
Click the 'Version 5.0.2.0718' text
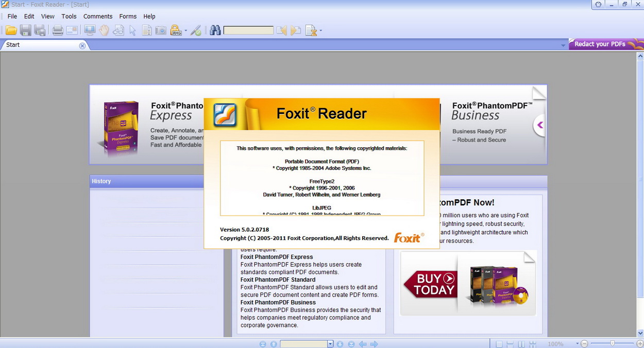pos(244,230)
